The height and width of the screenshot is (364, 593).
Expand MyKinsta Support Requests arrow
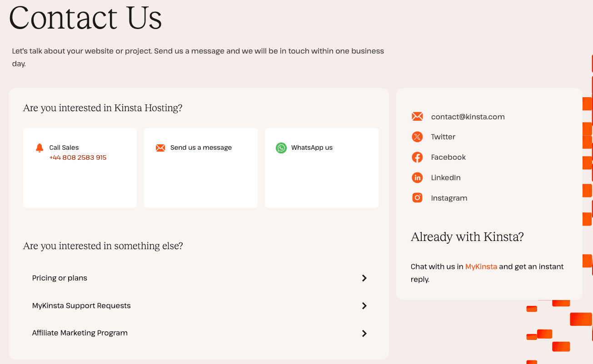[x=364, y=306]
